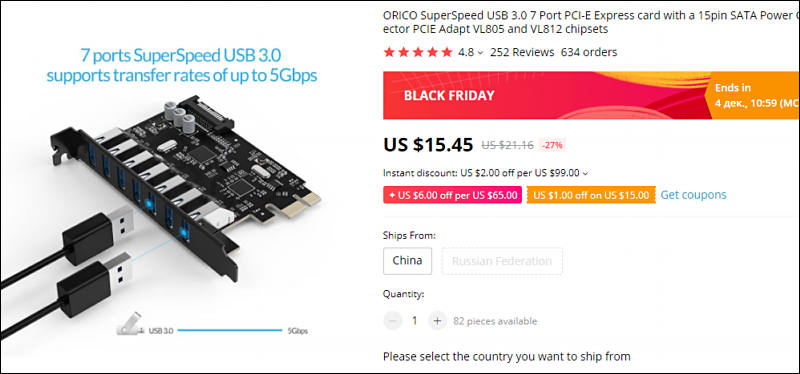Open the Get coupons link
The width and height of the screenshot is (800, 374).
[x=693, y=195]
